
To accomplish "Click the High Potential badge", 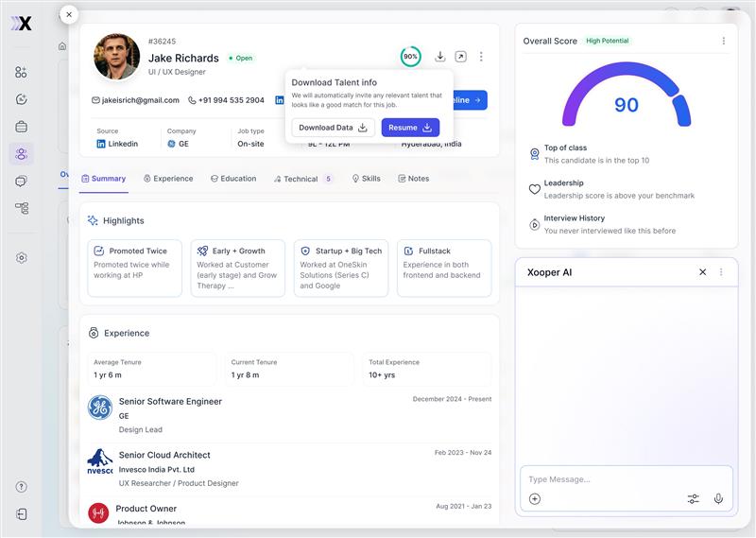I will [x=608, y=41].
